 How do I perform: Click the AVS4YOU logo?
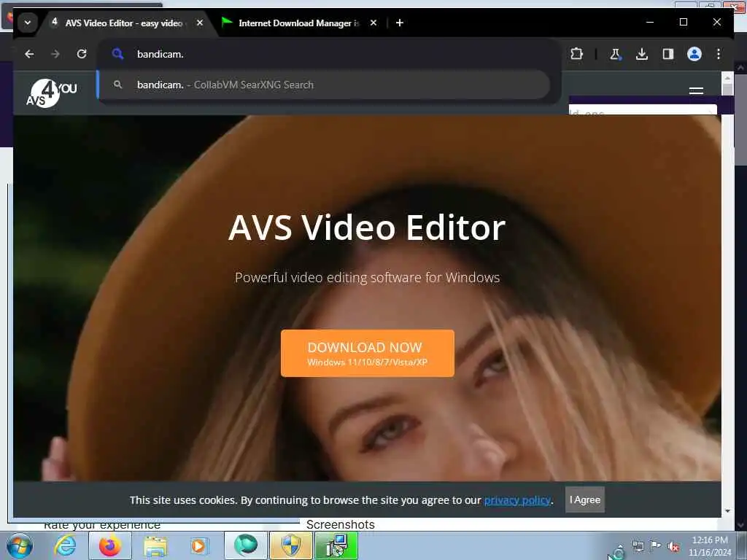(x=52, y=93)
